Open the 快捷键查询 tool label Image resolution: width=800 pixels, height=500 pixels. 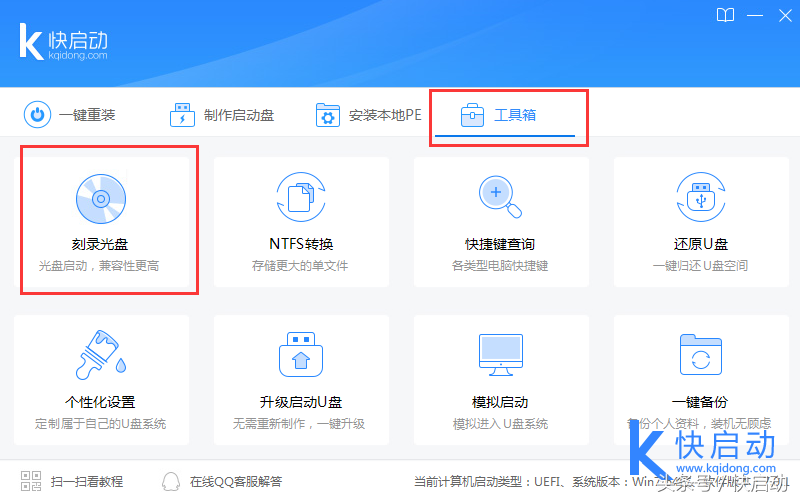(500, 244)
